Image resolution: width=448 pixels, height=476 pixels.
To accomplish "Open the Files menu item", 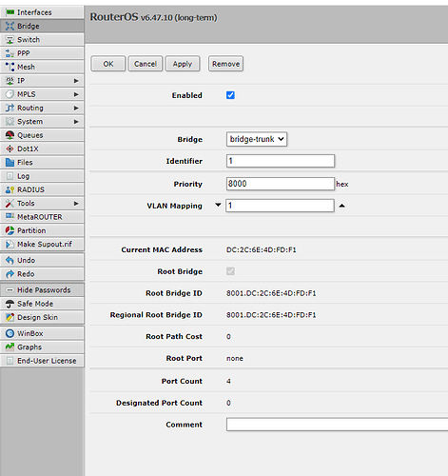I will [x=42, y=163].
